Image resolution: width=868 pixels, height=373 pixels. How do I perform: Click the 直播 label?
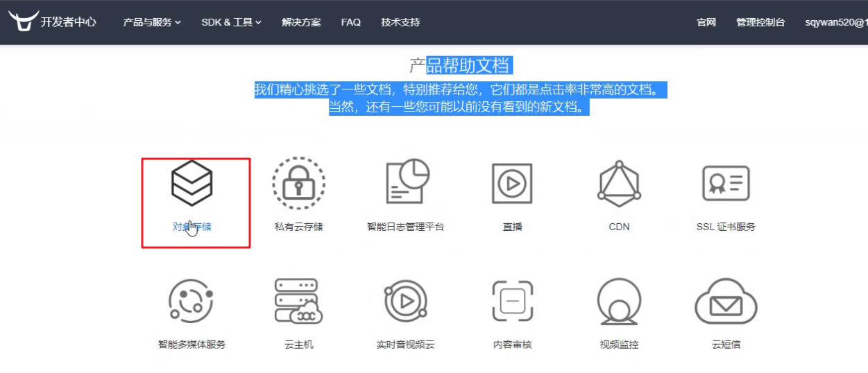pos(512,227)
